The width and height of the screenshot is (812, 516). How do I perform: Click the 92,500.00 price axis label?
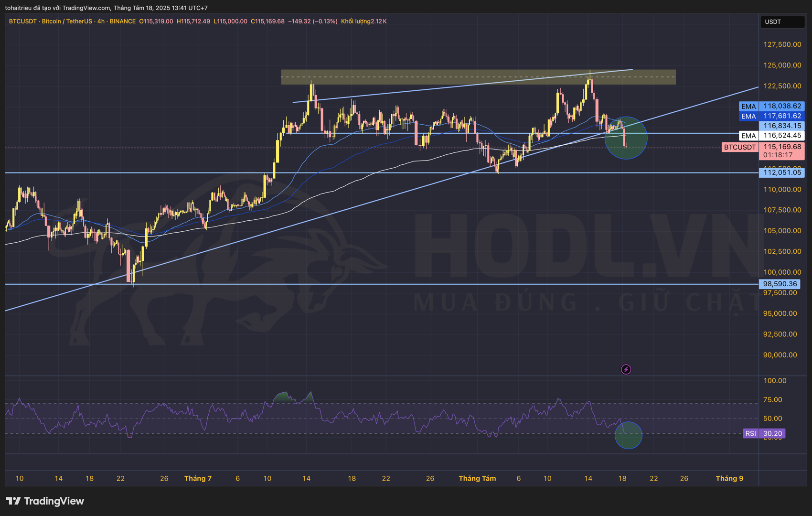tap(780, 334)
